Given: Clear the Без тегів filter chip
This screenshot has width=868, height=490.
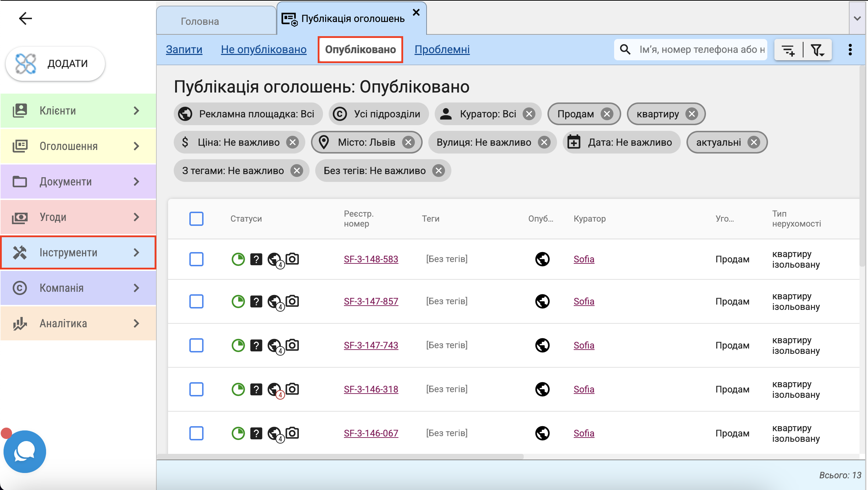Looking at the screenshot, I should pyautogui.click(x=439, y=171).
